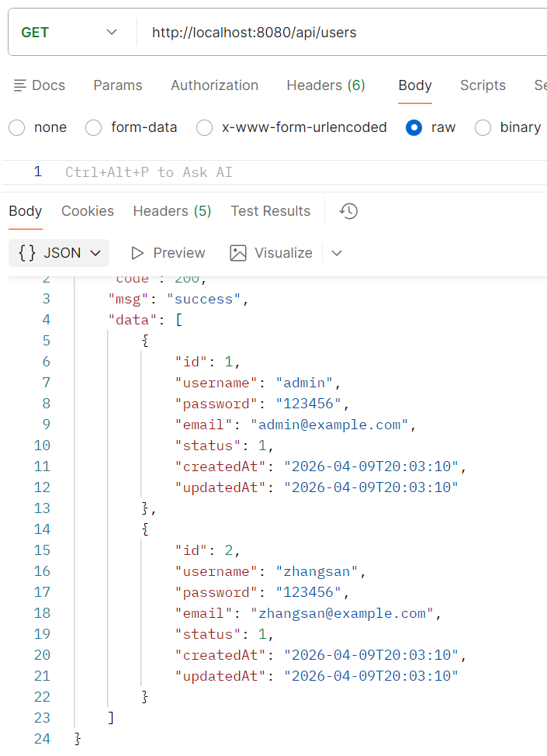Click the Docs lines icon

click(x=19, y=85)
